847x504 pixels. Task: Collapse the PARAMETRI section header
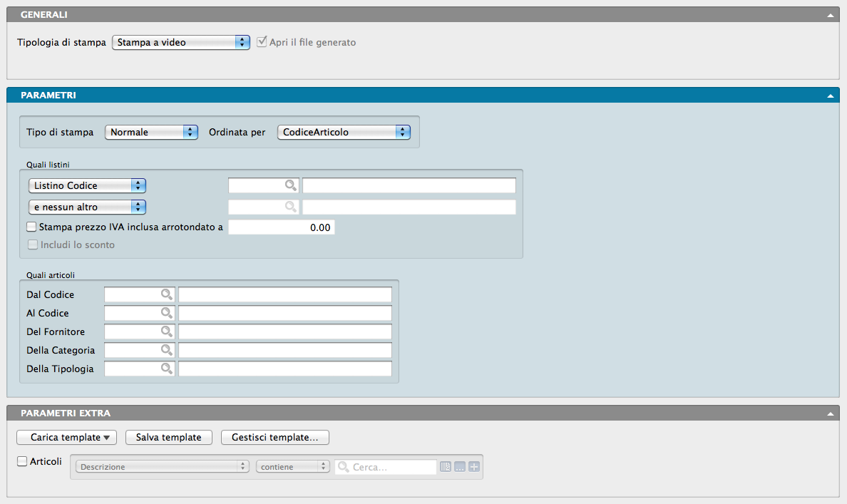(x=830, y=95)
